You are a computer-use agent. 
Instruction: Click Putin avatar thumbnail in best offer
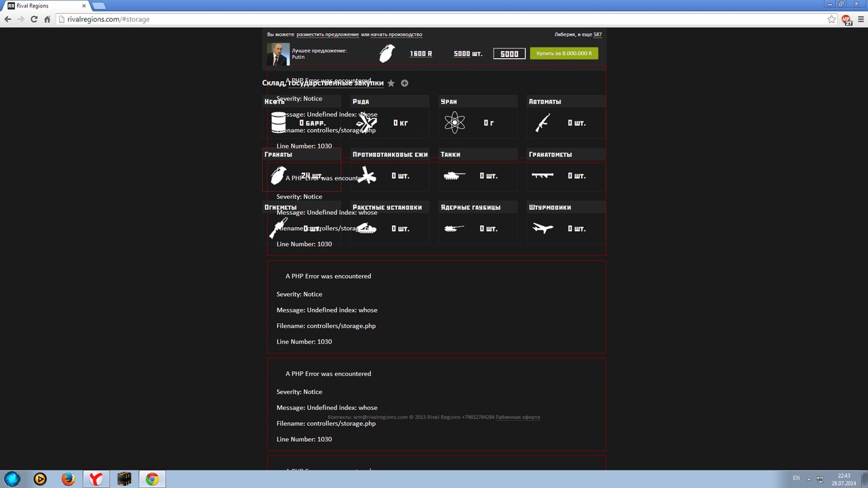coord(278,54)
